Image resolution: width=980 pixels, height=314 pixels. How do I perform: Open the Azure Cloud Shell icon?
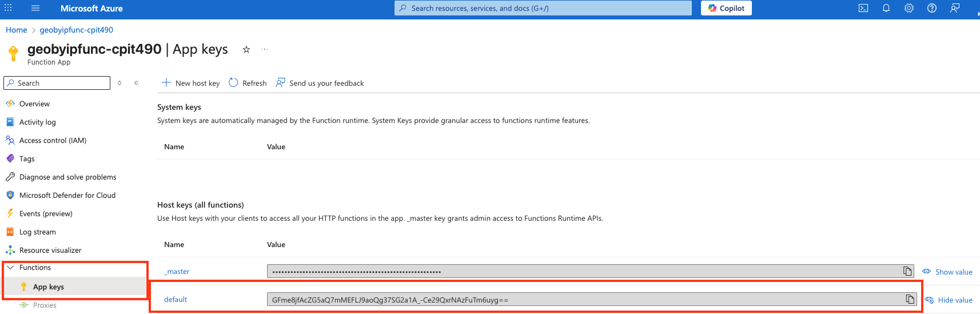click(x=863, y=8)
